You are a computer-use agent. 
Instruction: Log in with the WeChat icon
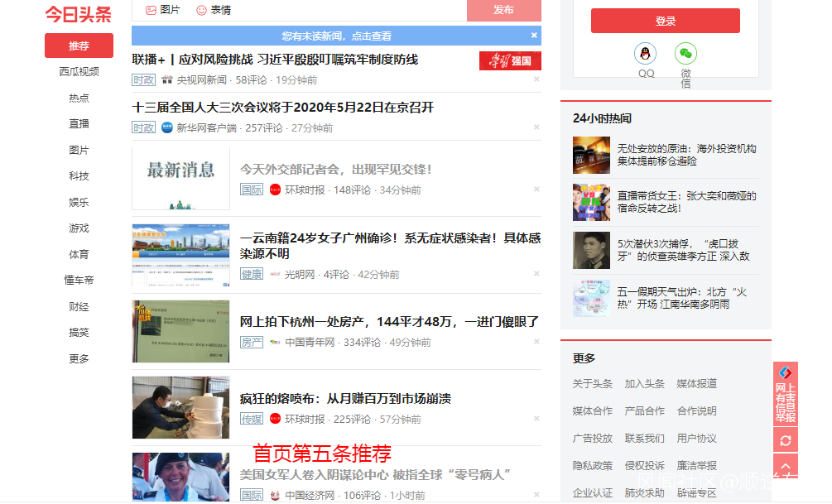click(685, 54)
